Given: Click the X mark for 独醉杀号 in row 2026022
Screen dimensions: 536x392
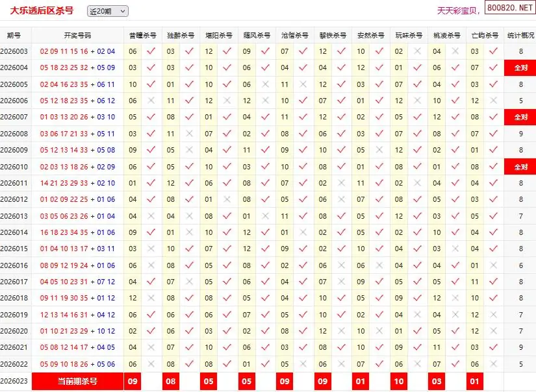Looking at the screenshot, I should (189, 364).
